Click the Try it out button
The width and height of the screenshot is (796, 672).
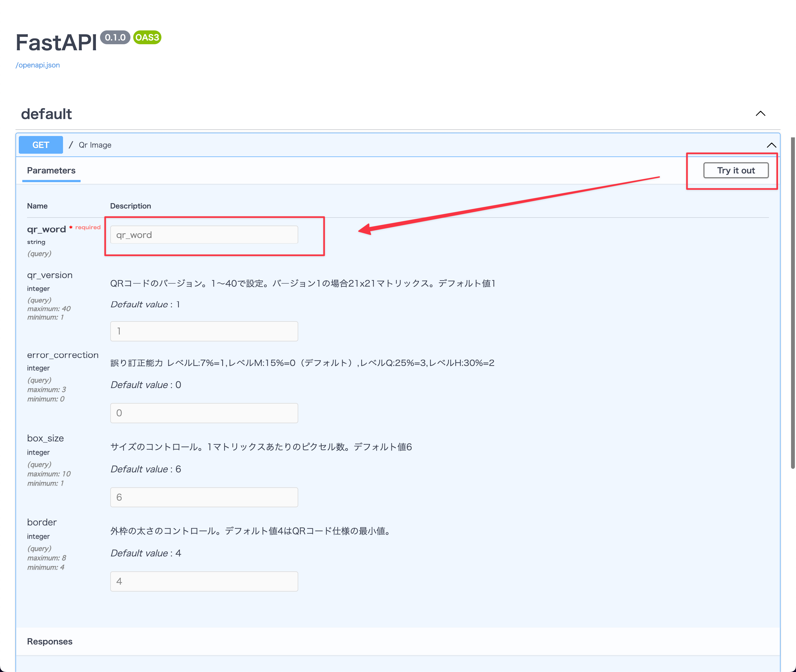(x=736, y=170)
